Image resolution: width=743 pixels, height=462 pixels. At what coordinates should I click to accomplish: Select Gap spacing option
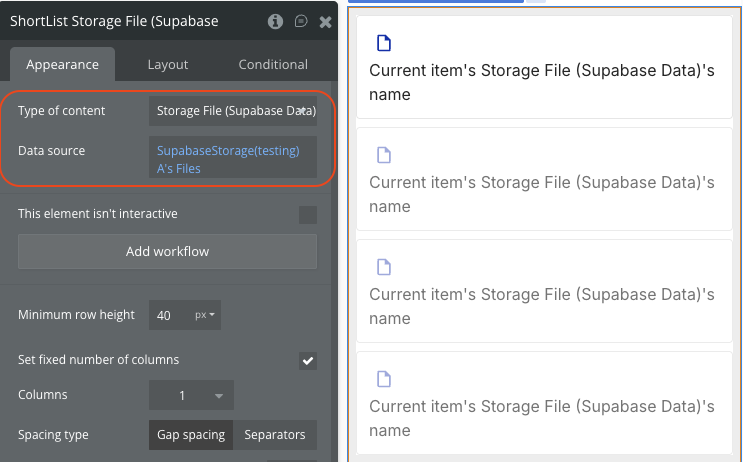(x=193, y=435)
